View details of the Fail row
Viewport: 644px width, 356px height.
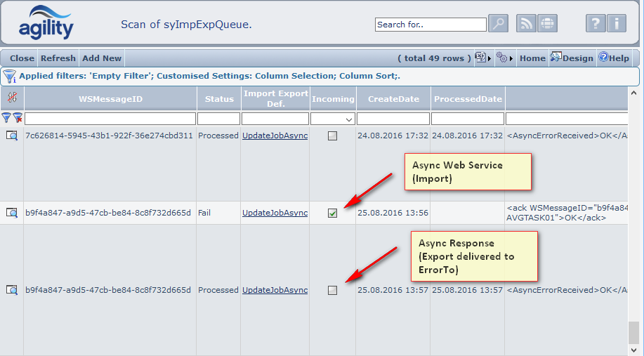click(x=12, y=213)
